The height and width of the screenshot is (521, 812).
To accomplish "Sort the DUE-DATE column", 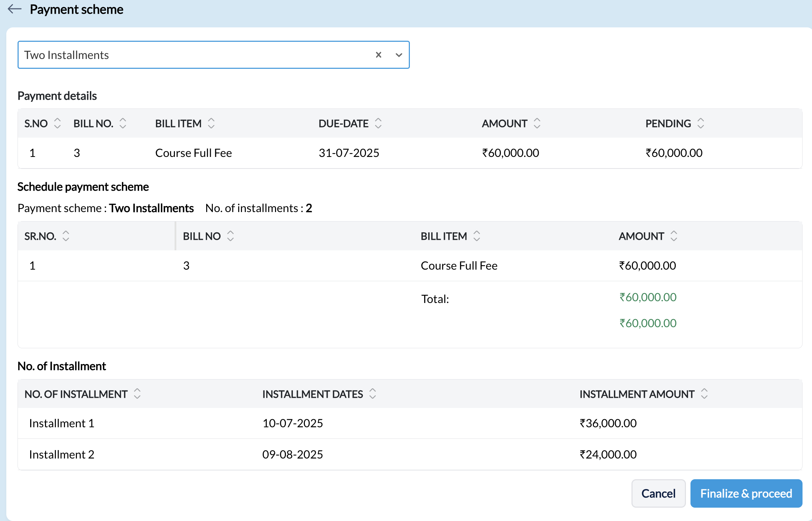I will click(x=378, y=123).
